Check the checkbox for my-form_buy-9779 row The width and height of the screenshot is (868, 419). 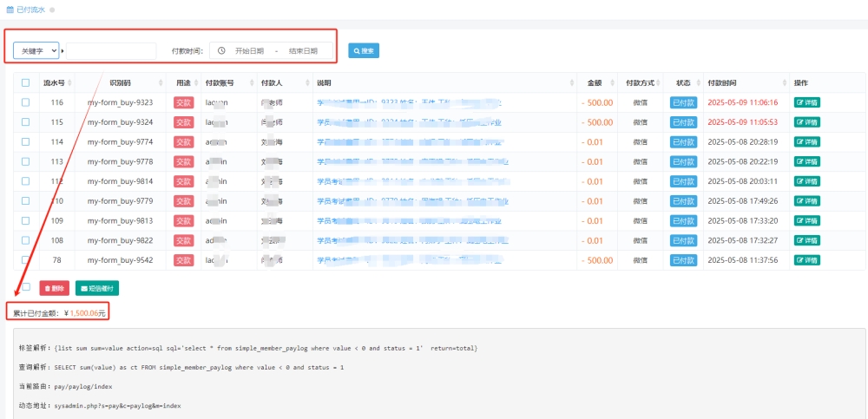[25, 201]
